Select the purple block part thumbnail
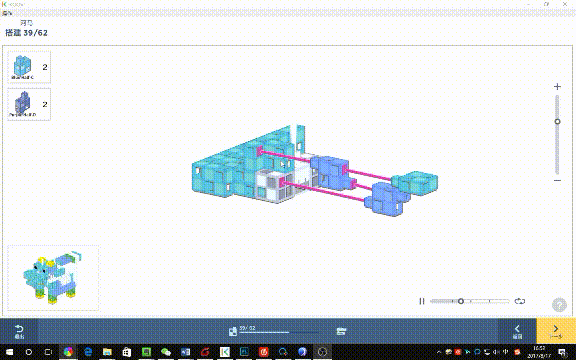Viewport: 576px width, 360px height. 29,104
